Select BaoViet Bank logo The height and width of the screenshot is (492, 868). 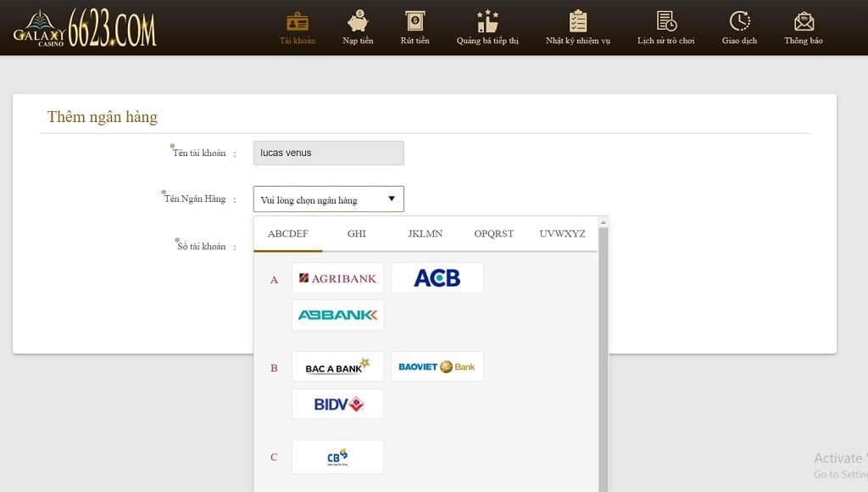(437, 366)
